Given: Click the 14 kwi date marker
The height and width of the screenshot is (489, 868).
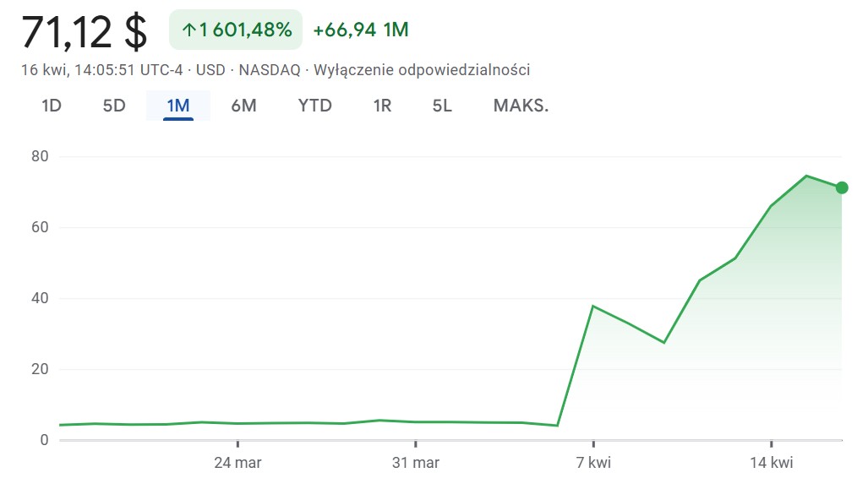Looking at the screenshot, I should [x=771, y=463].
